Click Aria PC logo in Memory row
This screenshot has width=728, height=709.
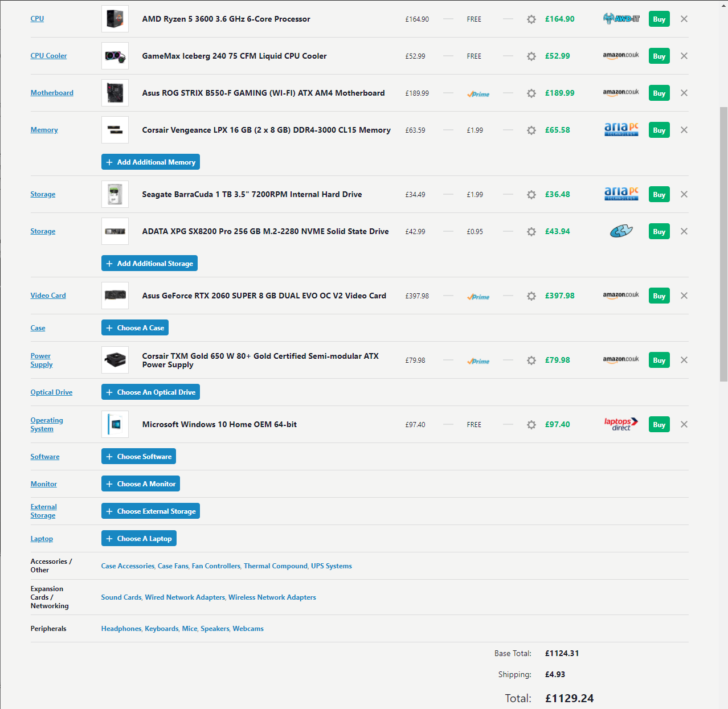621,130
